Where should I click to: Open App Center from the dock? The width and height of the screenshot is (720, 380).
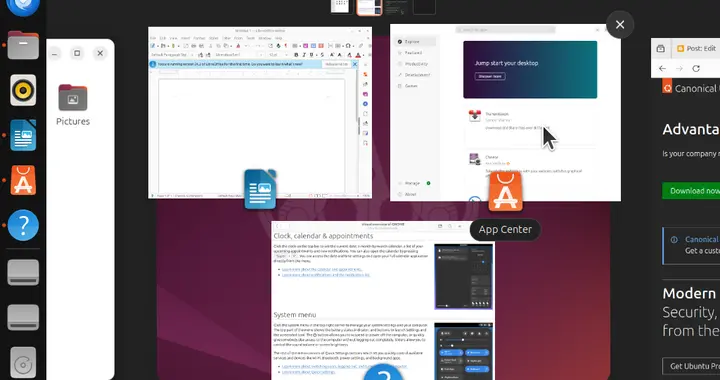(x=23, y=180)
